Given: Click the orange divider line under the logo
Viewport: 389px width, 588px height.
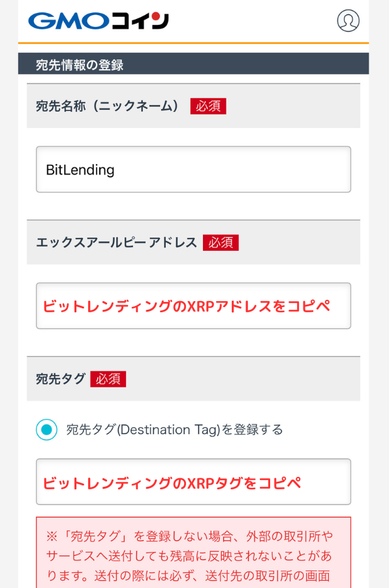Looking at the screenshot, I should (x=193, y=43).
